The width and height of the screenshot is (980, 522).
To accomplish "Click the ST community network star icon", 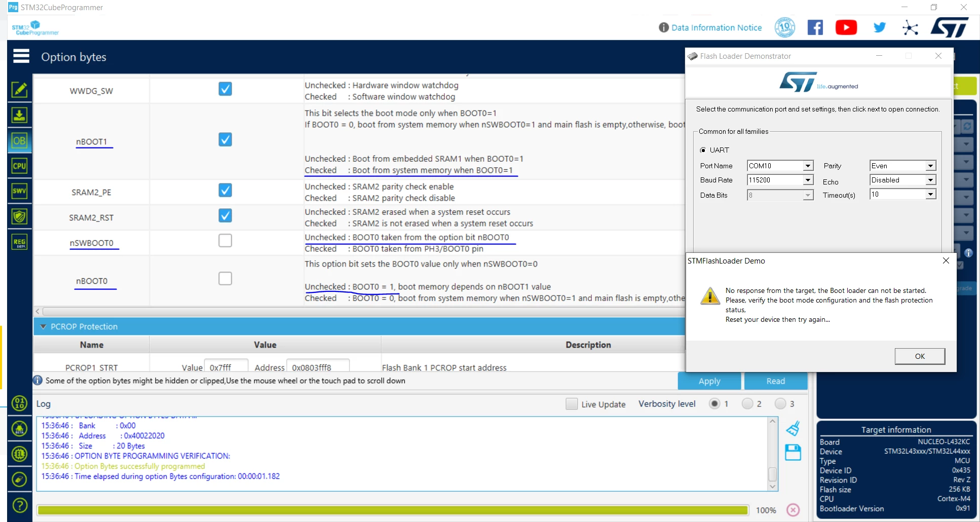I will pyautogui.click(x=910, y=27).
